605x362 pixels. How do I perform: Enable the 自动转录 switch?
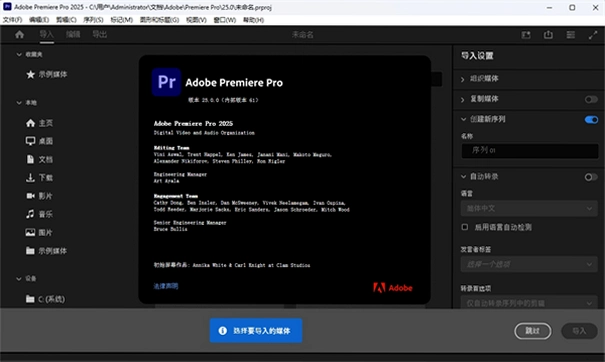pyautogui.click(x=591, y=177)
